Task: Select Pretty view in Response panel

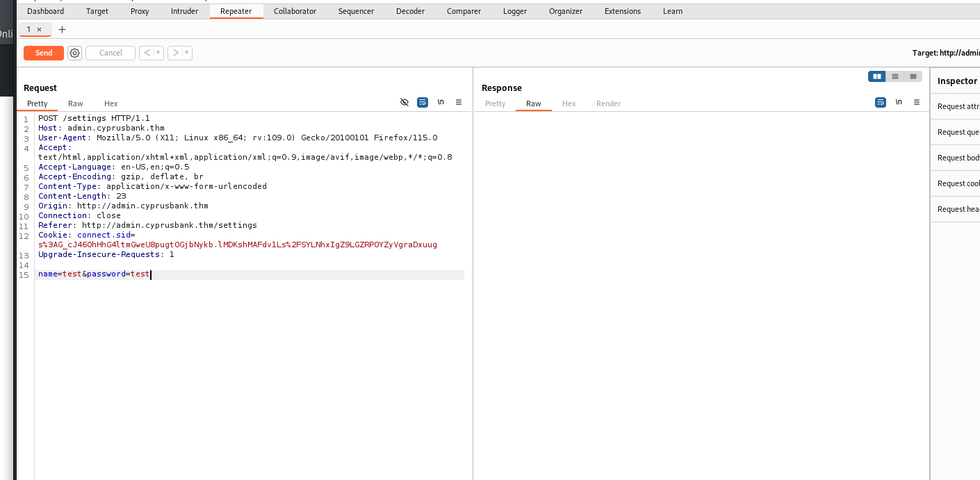Action: tap(496, 104)
